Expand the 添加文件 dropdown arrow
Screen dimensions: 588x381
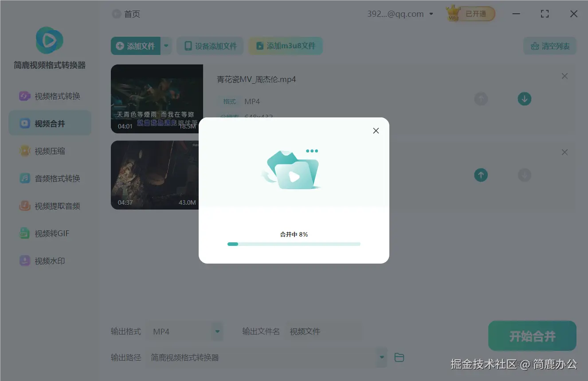click(x=166, y=46)
